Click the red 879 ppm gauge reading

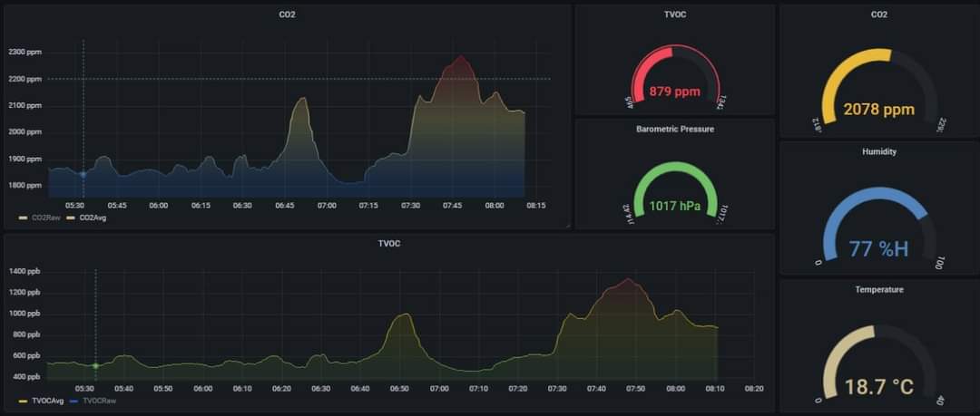(x=675, y=92)
